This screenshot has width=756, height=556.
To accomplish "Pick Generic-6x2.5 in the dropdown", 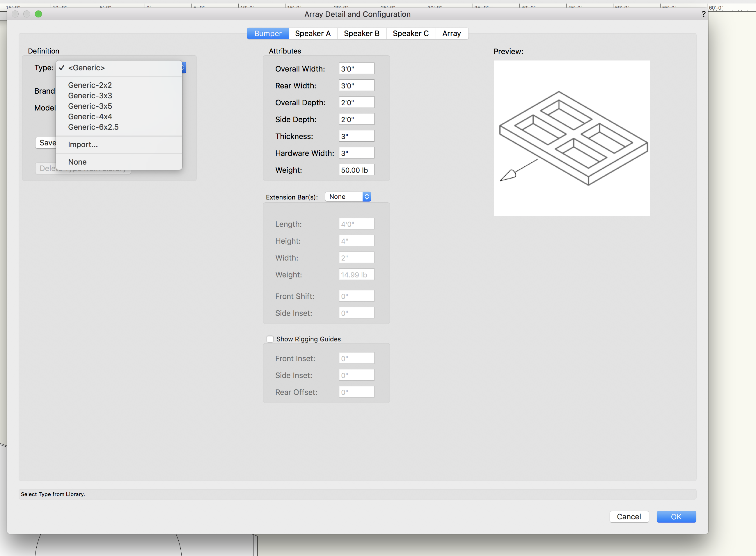I will [93, 127].
